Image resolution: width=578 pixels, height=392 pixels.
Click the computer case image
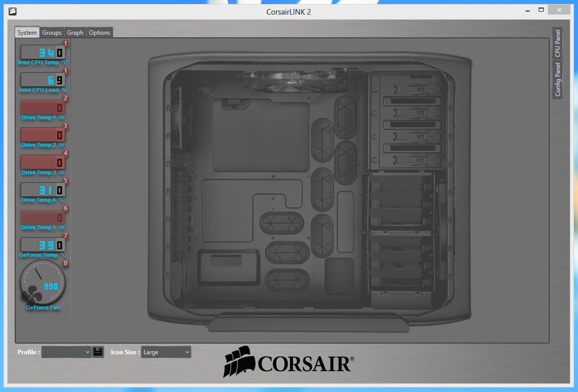click(310, 192)
